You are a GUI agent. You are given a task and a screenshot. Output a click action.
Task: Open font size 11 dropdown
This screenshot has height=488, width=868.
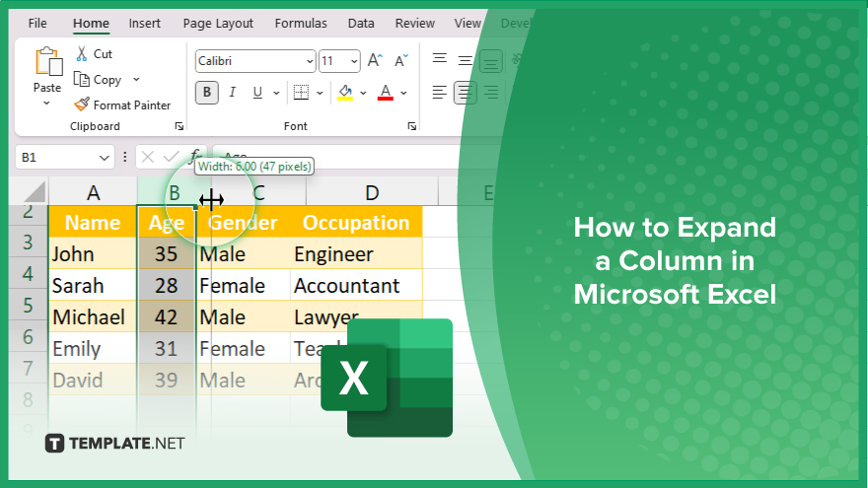point(354,61)
